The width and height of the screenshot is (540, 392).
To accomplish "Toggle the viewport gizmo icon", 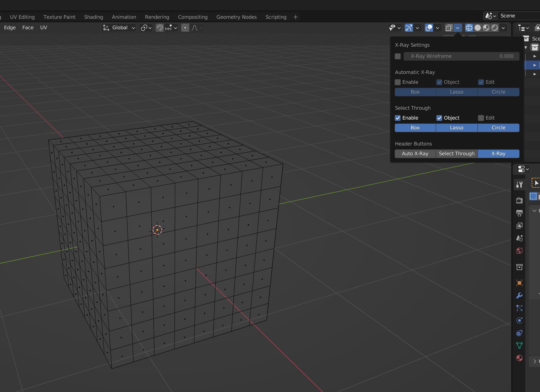I will (x=409, y=28).
